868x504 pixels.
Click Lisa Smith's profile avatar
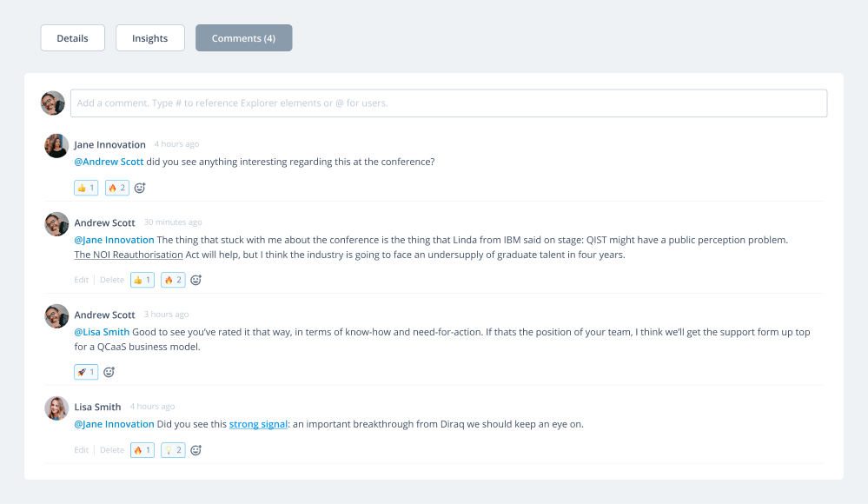click(56, 408)
